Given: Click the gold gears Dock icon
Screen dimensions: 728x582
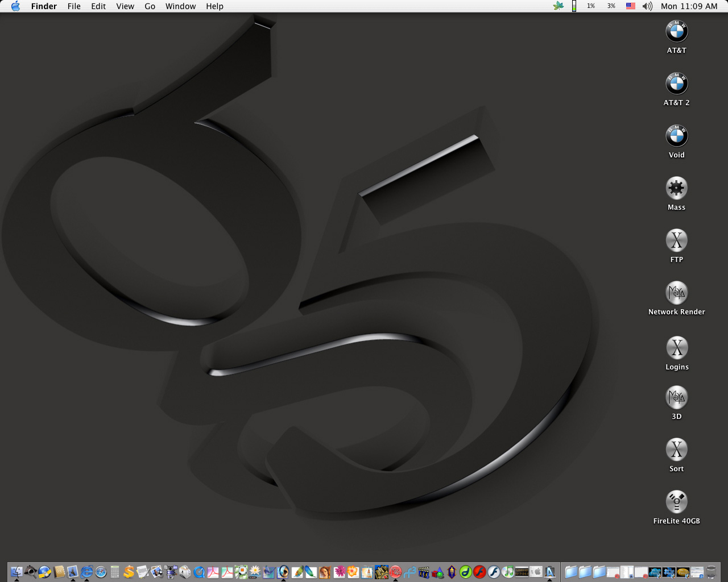Looking at the screenshot, I should coord(382,571).
